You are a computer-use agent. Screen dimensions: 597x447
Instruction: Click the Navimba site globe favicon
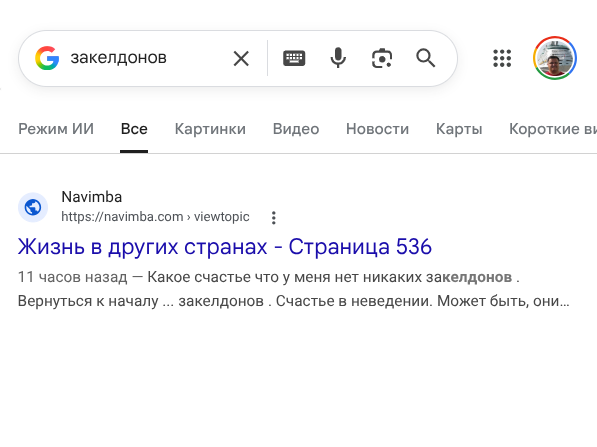33,208
